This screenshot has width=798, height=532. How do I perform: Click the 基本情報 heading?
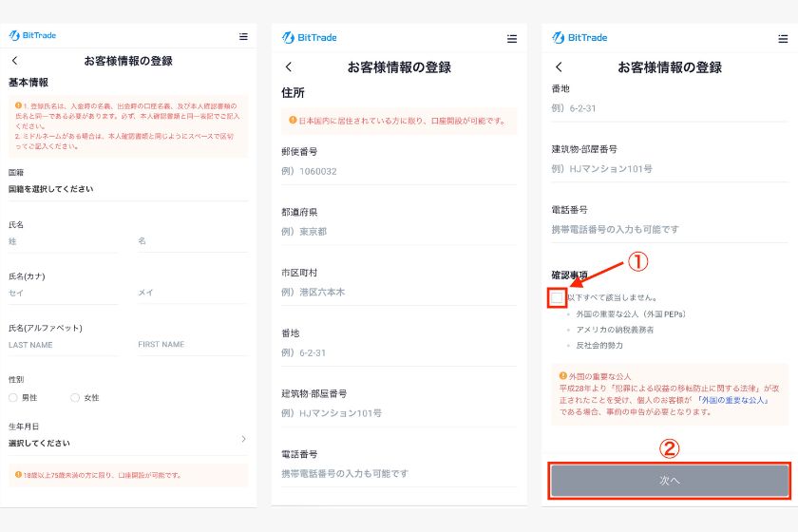(28, 83)
